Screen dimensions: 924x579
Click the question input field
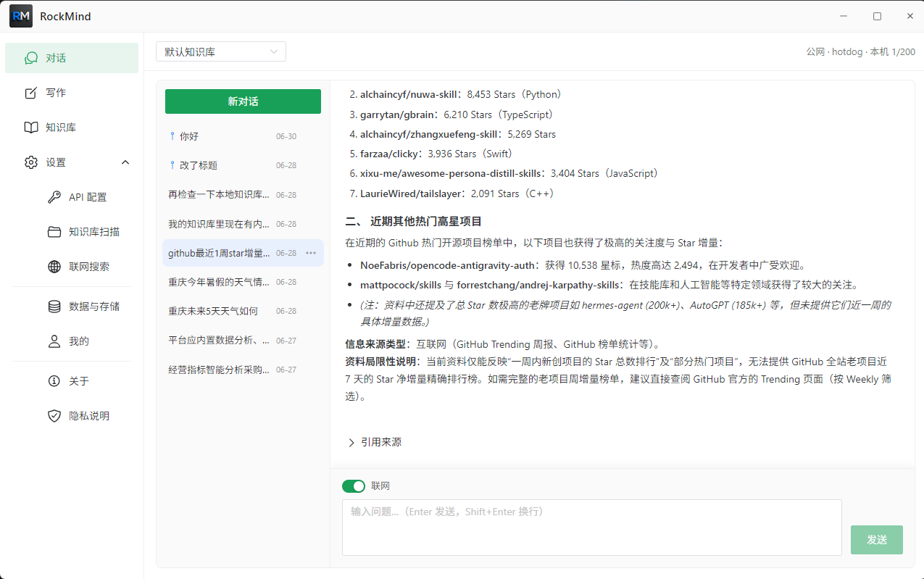click(591, 528)
